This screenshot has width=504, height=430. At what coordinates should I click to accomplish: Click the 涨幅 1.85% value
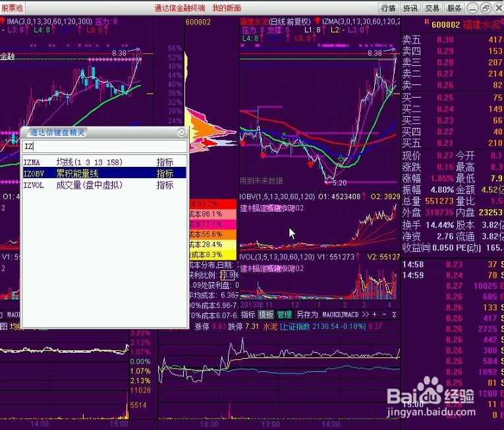pos(442,178)
